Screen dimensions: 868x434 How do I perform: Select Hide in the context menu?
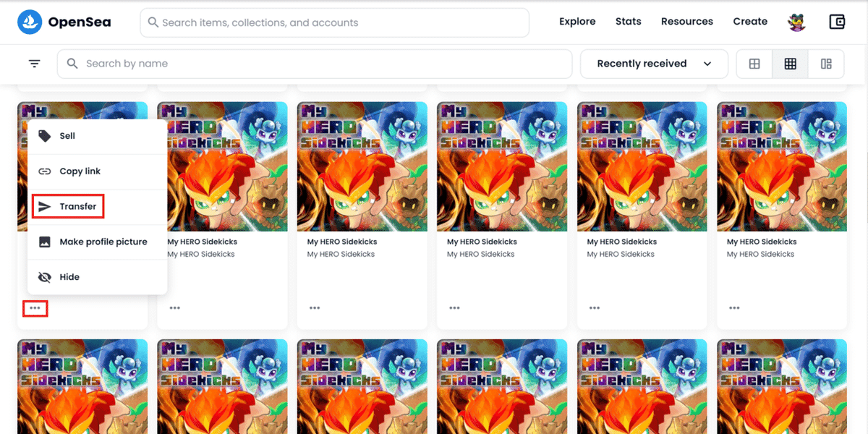tap(98, 277)
